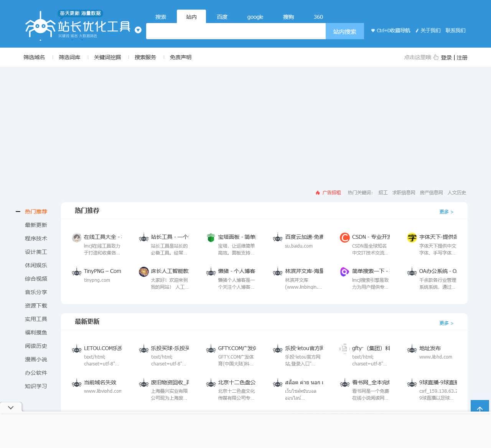Click the CSDN red C icon
The width and height of the screenshot is (491, 448).
[x=344, y=238]
